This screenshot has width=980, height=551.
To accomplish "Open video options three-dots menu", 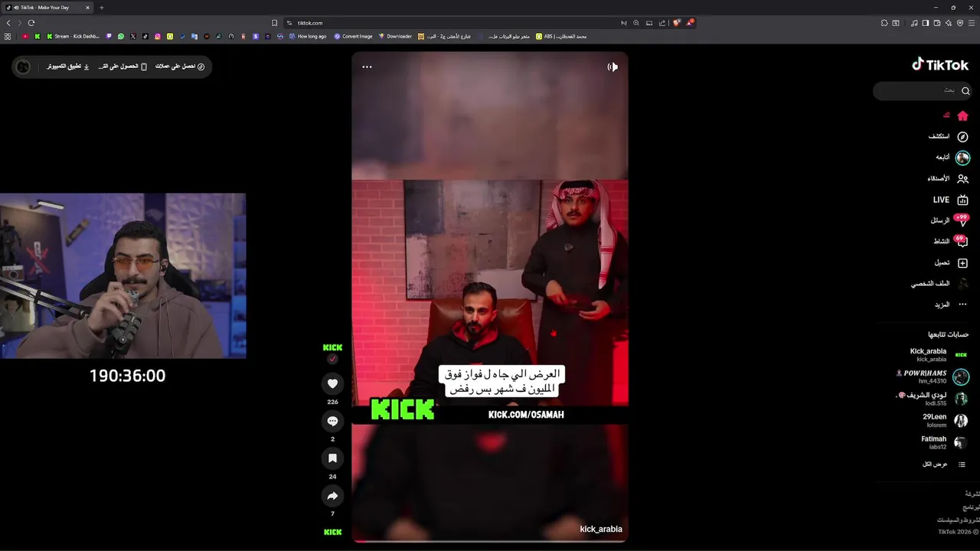I will click(367, 67).
